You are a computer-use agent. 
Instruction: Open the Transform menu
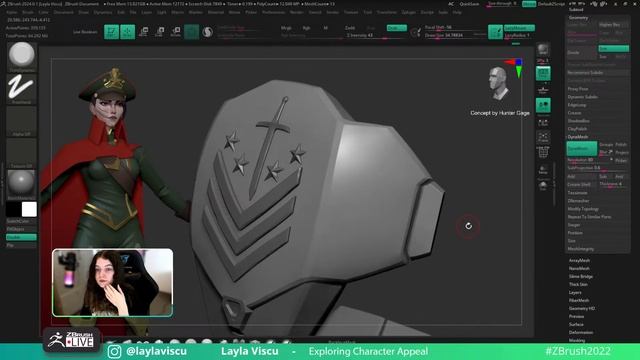[x=387, y=12]
